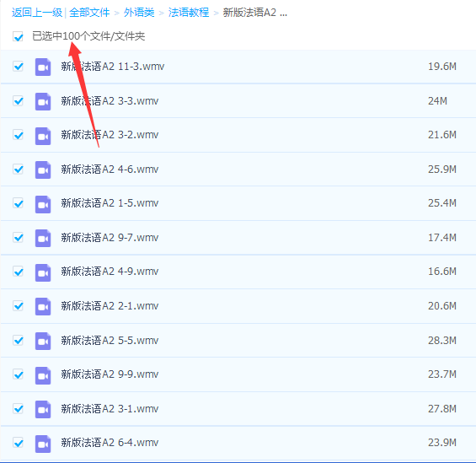
Task: Uncheck the 新版法语A2 3-2.wmv checkbox
Action: point(18,135)
